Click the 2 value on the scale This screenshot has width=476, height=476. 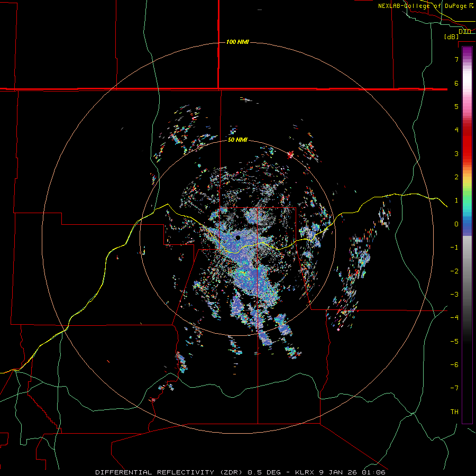456,177
